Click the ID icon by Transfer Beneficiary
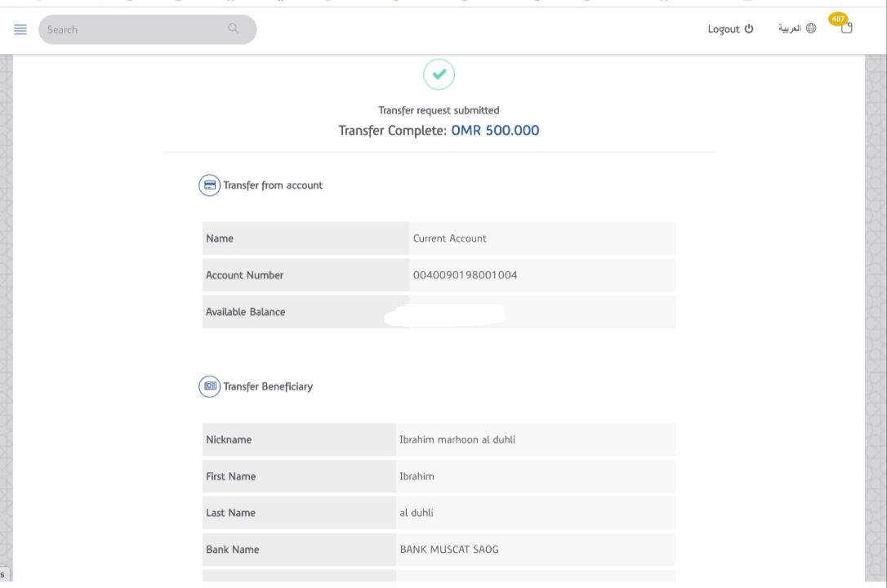887x588 pixels. (x=210, y=386)
